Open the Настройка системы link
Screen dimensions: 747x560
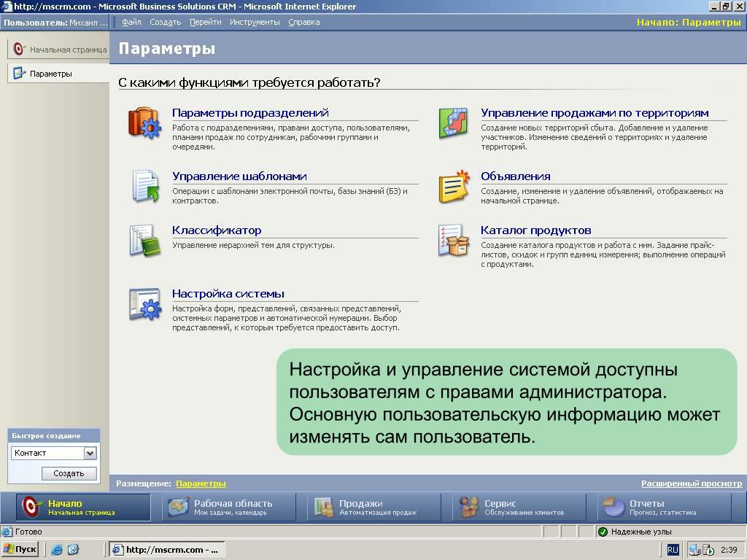pyautogui.click(x=228, y=294)
